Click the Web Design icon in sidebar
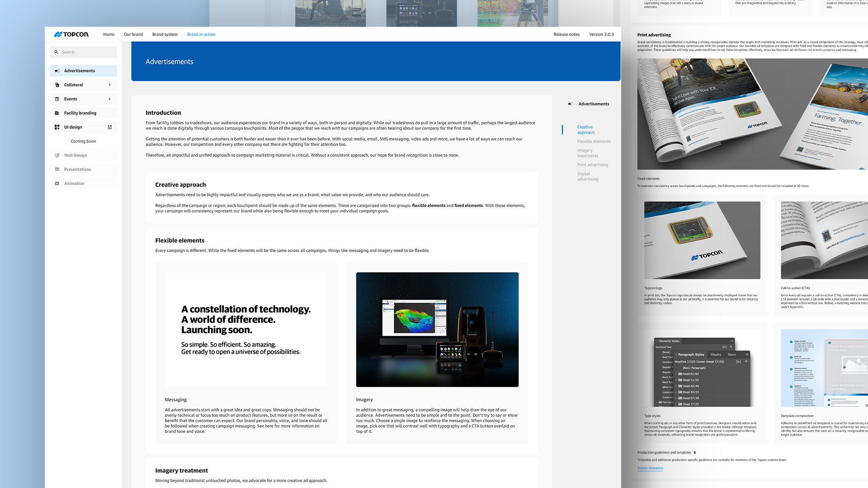This screenshot has height=488, width=868. pos(57,155)
